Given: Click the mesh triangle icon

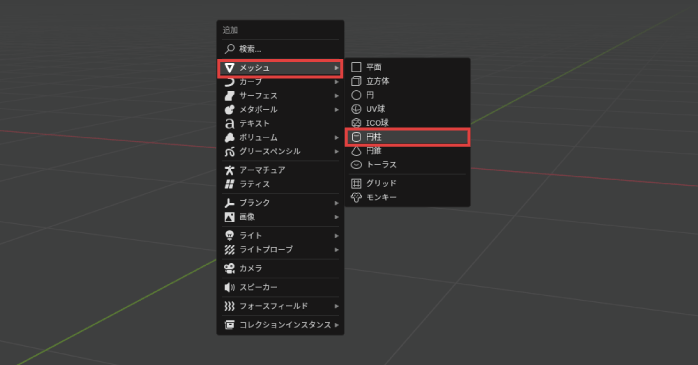Looking at the screenshot, I should pyautogui.click(x=230, y=68).
